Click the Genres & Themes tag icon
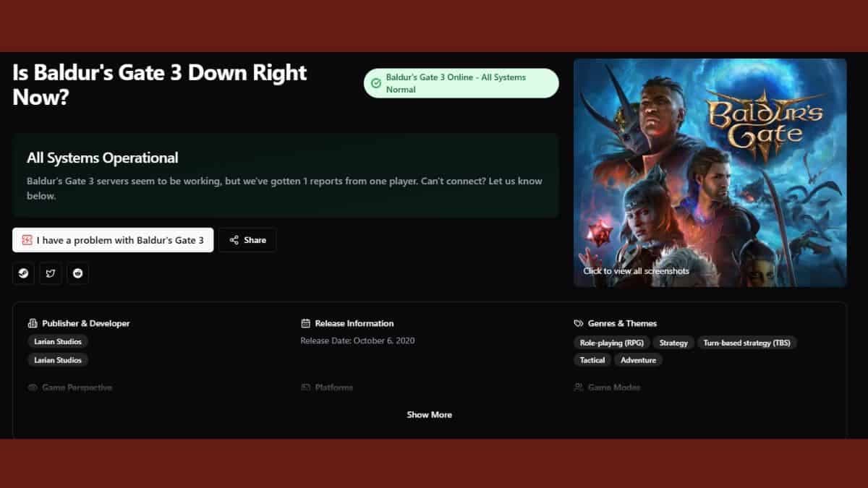The height and width of the screenshot is (488, 868). pos(578,323)
